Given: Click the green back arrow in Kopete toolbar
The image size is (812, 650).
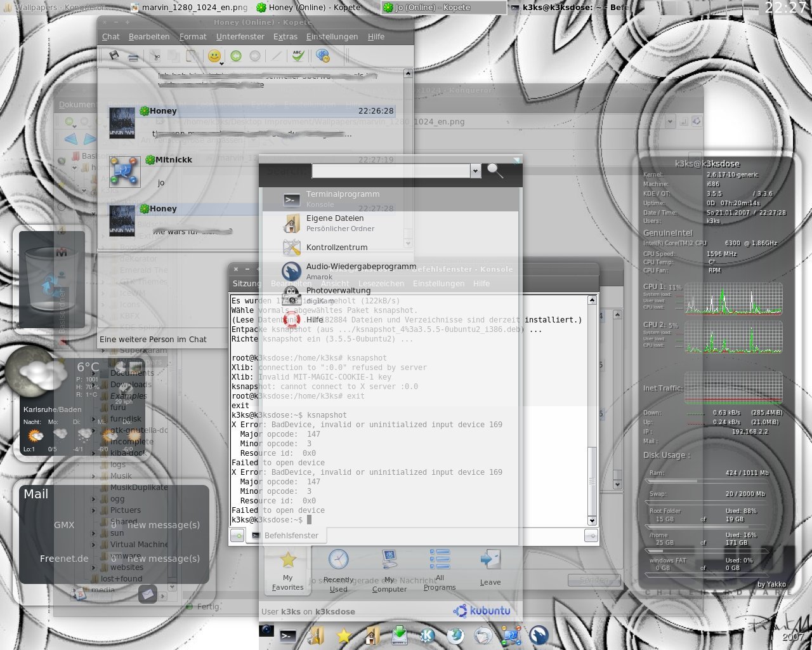Looking at the screenshot, I should click(236, 56).
